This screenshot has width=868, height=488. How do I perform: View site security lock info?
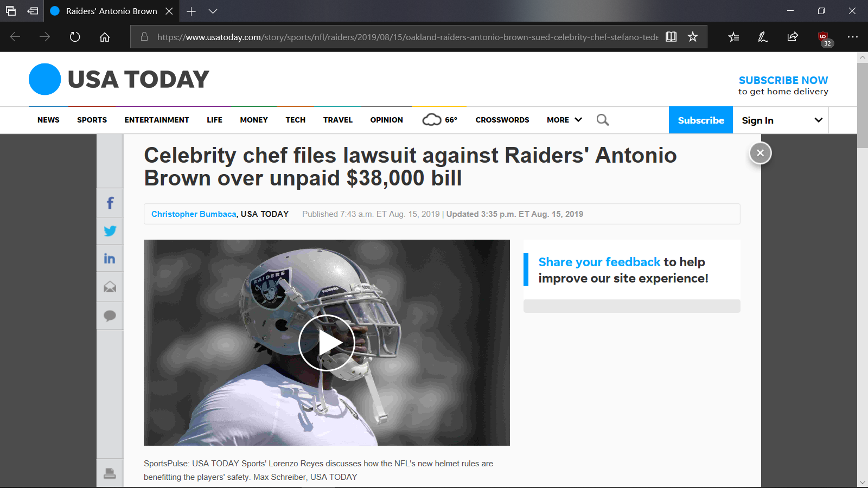click(144, 37)
